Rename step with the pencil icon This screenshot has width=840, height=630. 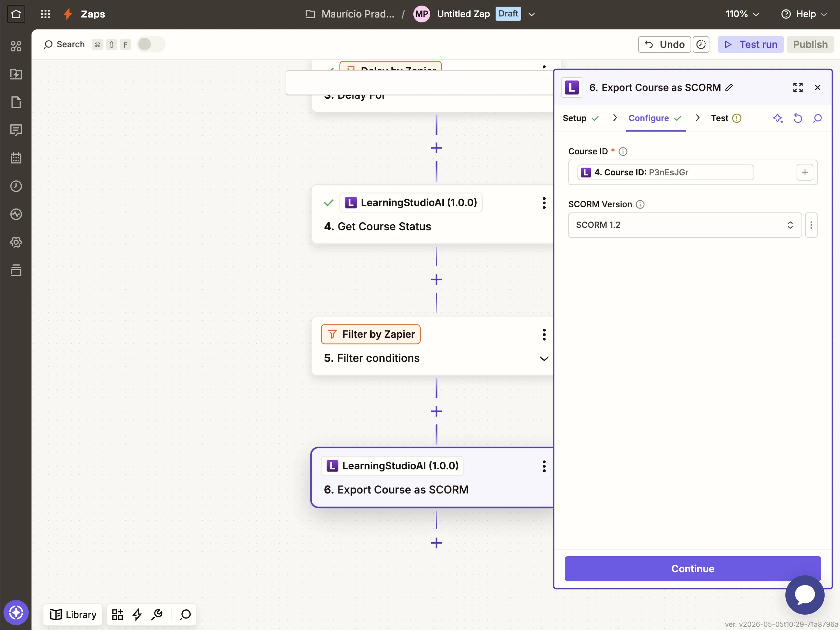pyautogui.click(x=729, y=88)
